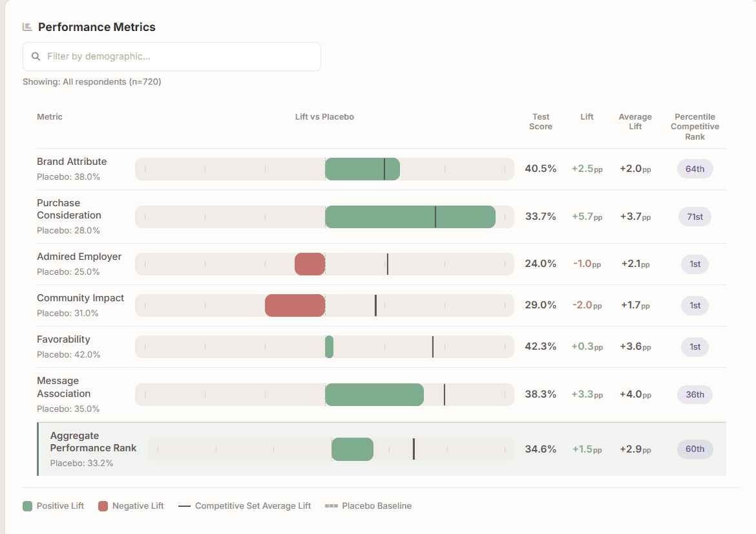Click Community Impact test score 29.0%
This screenshot has height=534, width=756.
pyautogui.click(x=540, y=305)
